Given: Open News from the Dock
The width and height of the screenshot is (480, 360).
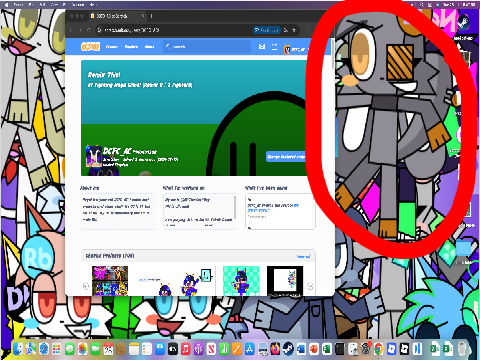Looking at the screenshot, I should (x=211, y=349).
